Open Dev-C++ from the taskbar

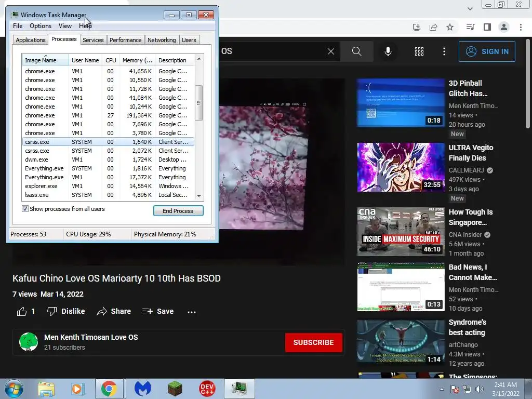tap(207, 389)
